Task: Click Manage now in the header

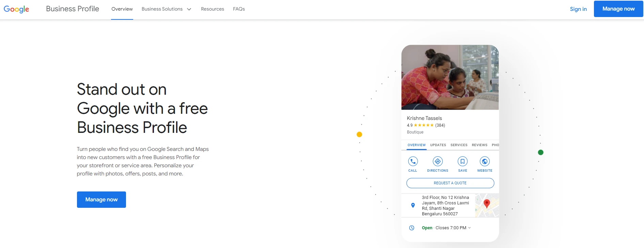Action: pyautogui.click(x=618, y=9)
